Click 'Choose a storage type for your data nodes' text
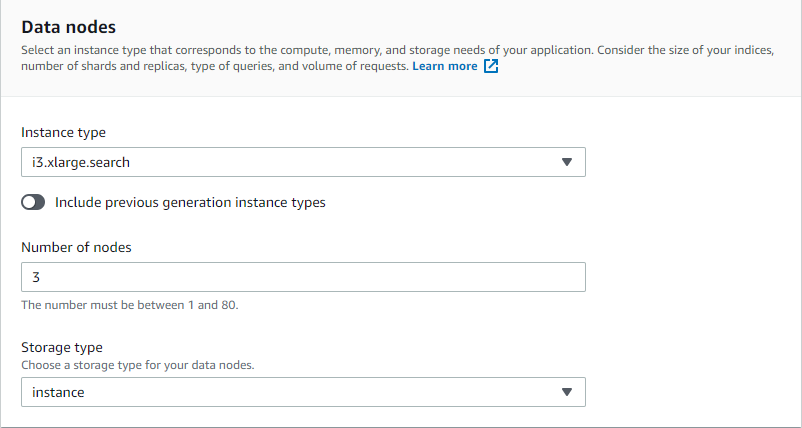The width and height of the screenshot is (802, 428). (x=138, y=366)
